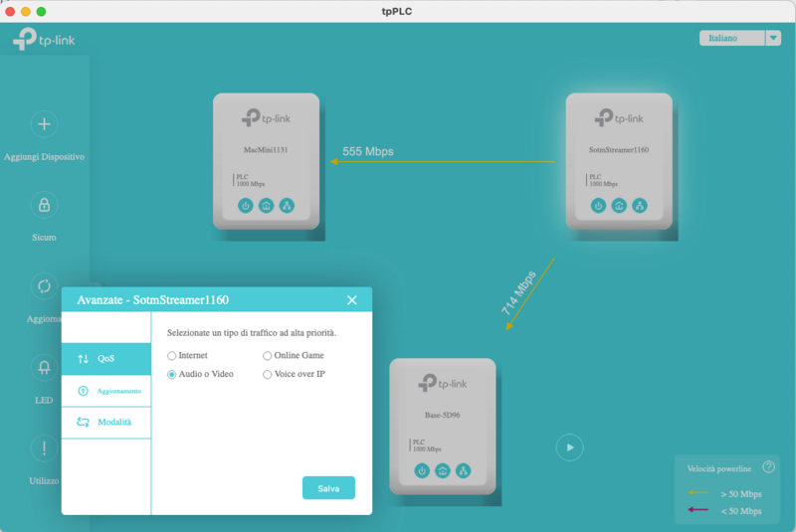Select the Online Game priority option
This screenshot has width=796, height=532.
[268, 355]
